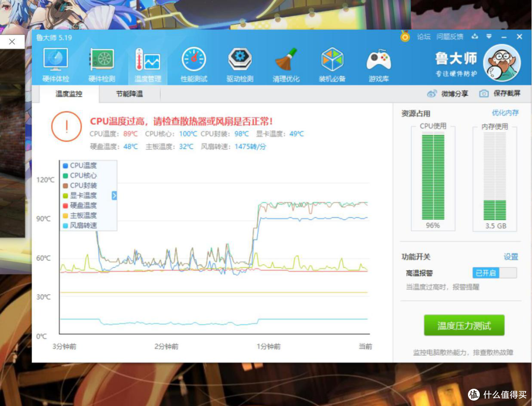Click the red CPU温度过高 warning headline
Screen dimensions: 532x406
181,121
